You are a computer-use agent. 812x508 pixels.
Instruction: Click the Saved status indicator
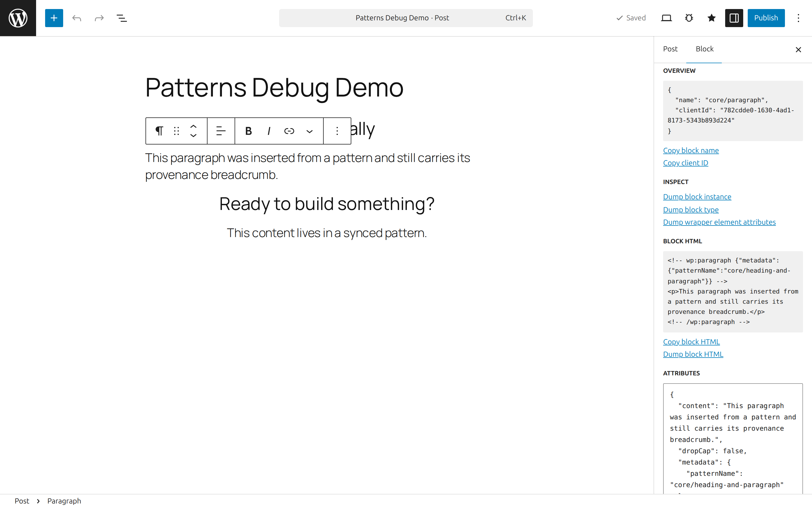pyautogui.click(x=631, y=18)
